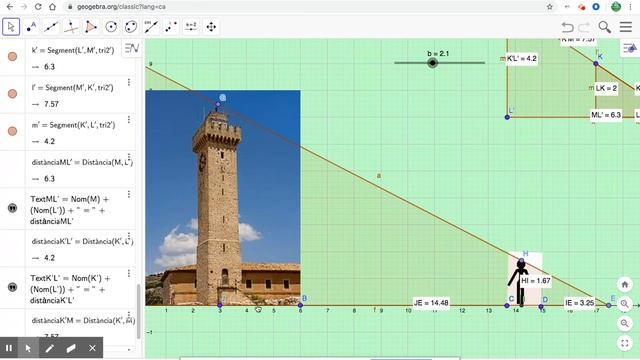The image size is (640, 360).
Task: Click the Home standard view button
Action: click(624, 284)
